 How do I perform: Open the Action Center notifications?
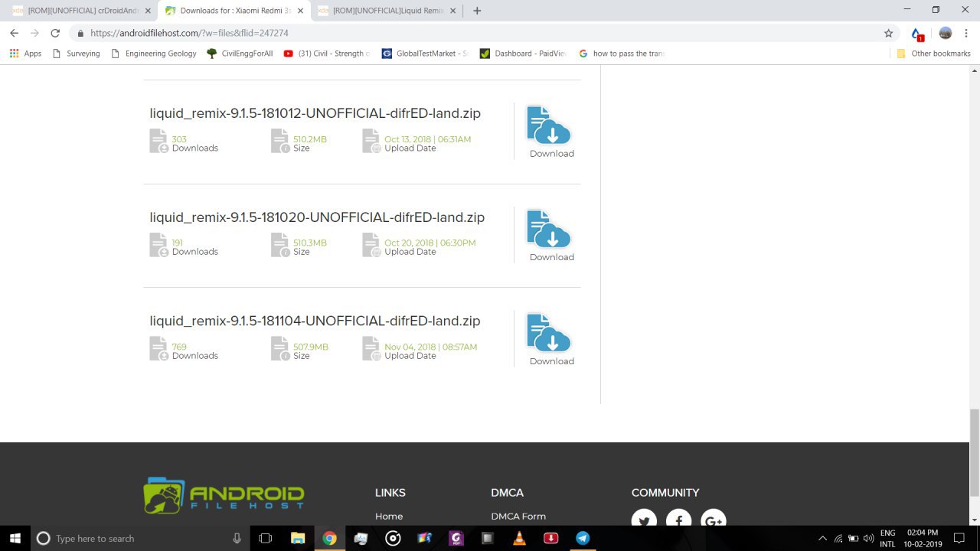point(959,538)
